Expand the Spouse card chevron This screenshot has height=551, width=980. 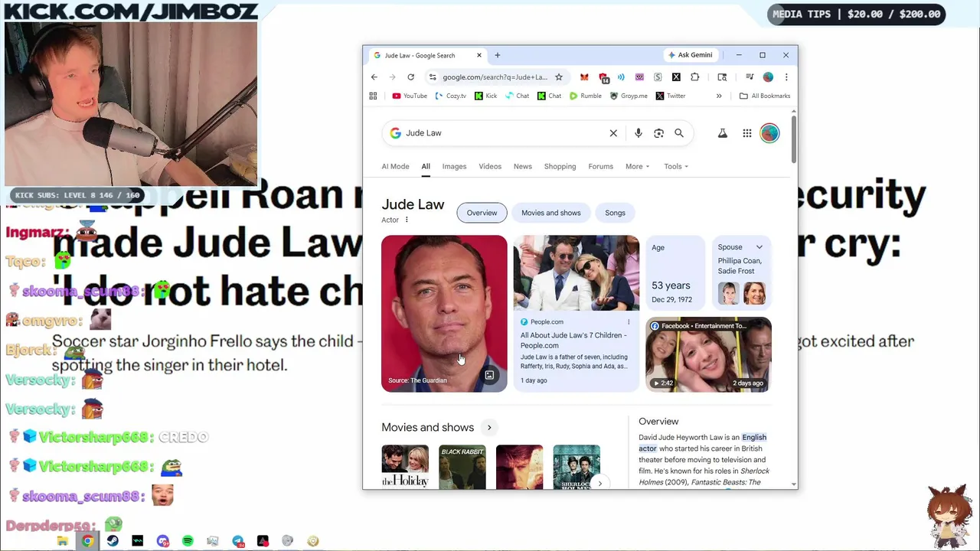tap(759, 247)
